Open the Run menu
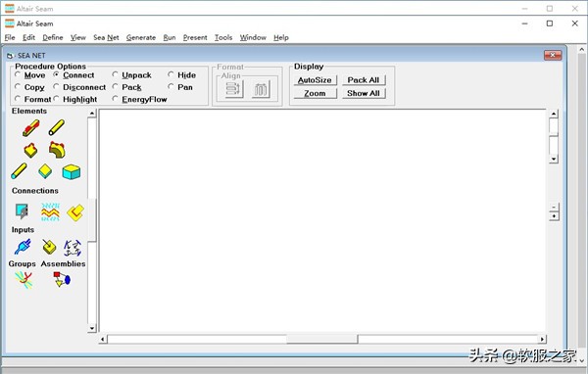 pos(170,37)
